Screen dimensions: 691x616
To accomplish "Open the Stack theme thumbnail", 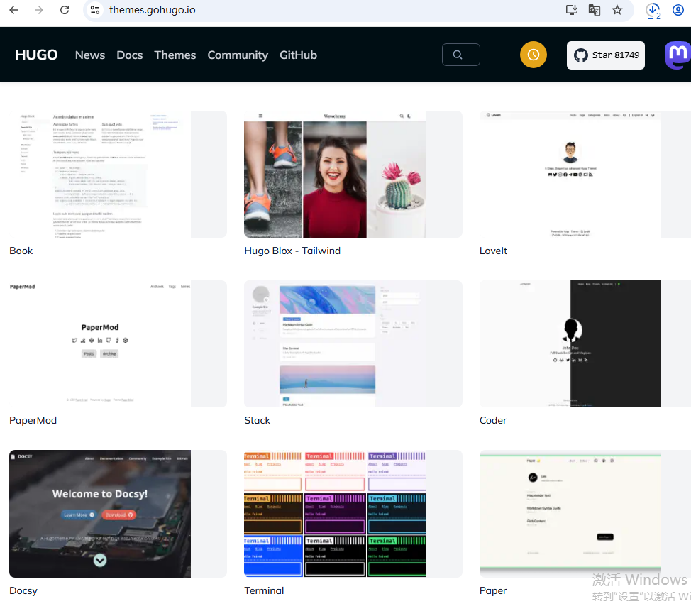I will pyautogui.click(x=353, y=344).
